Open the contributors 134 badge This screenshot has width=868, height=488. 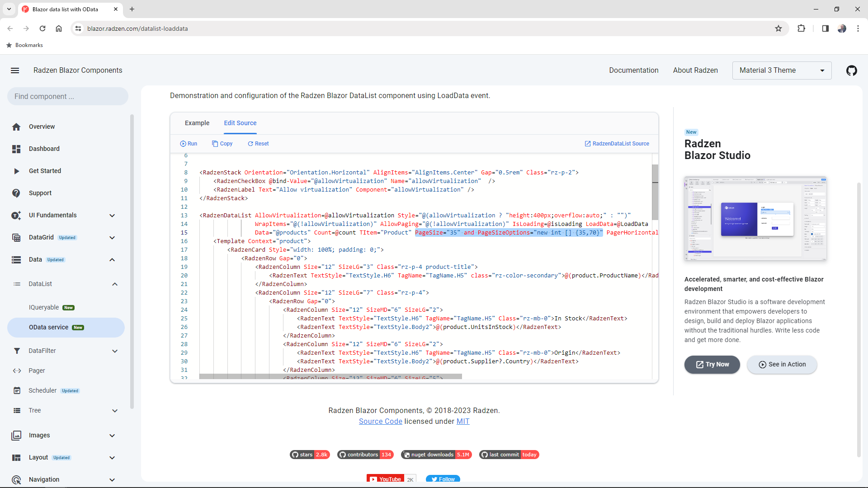[x=365, y=455]
